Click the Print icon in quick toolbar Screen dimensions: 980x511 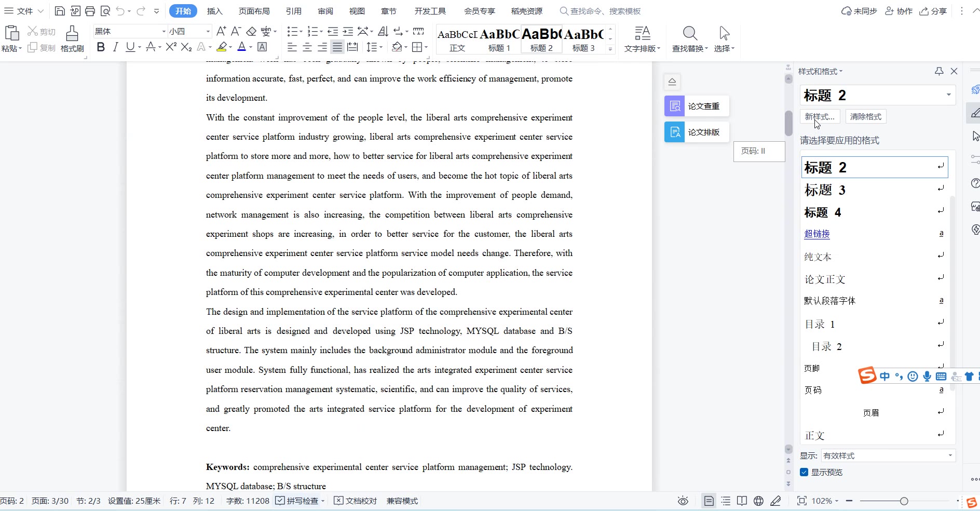[90, 11]
